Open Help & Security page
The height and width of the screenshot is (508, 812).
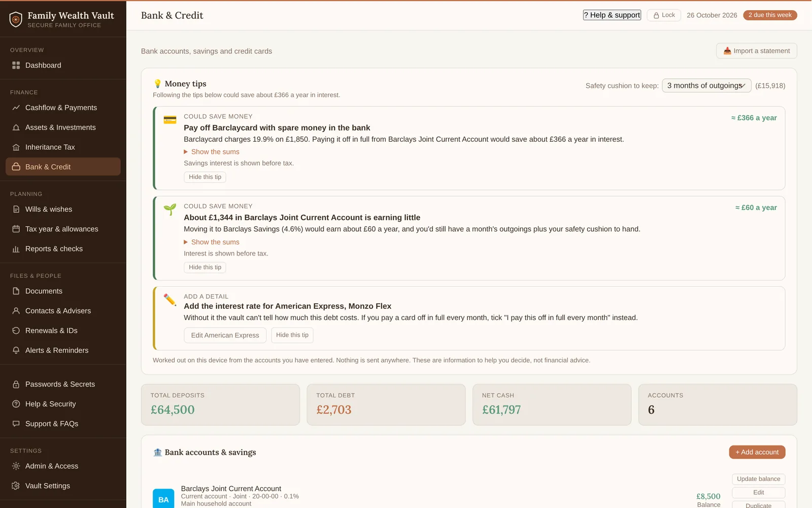tap(63, 404)
